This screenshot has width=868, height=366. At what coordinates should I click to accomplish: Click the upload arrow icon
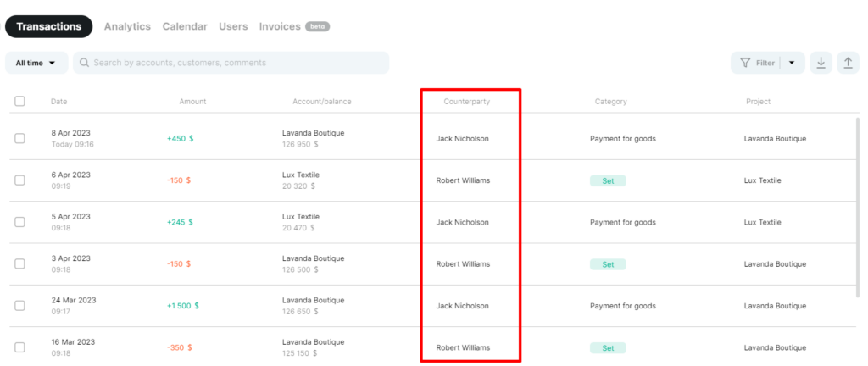click(x=848, y=63)
